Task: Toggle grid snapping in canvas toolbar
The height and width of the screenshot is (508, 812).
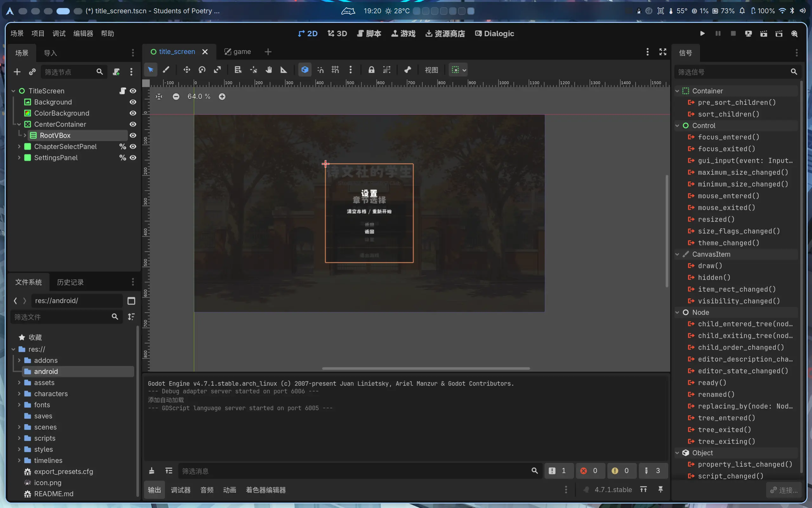Action: pyautogui.click(x=335, y=70)
